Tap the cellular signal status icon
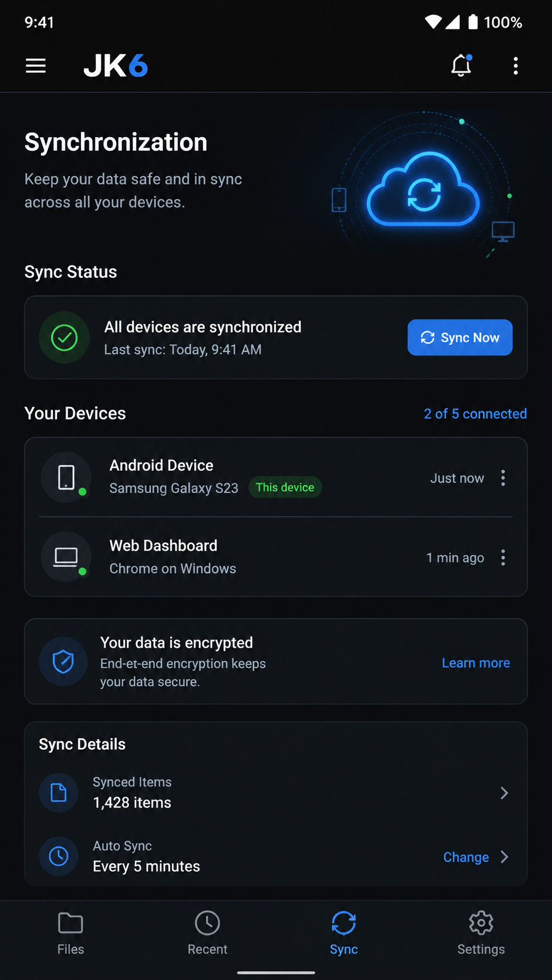Image resolution: width=552 pixels, height=980 pixels. click(x=452, y=22)
